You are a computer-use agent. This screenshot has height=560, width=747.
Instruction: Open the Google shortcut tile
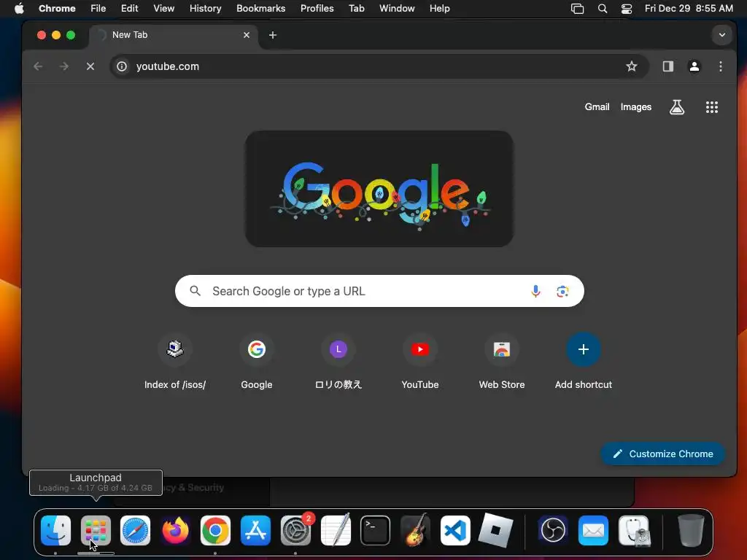coord(257,362)
